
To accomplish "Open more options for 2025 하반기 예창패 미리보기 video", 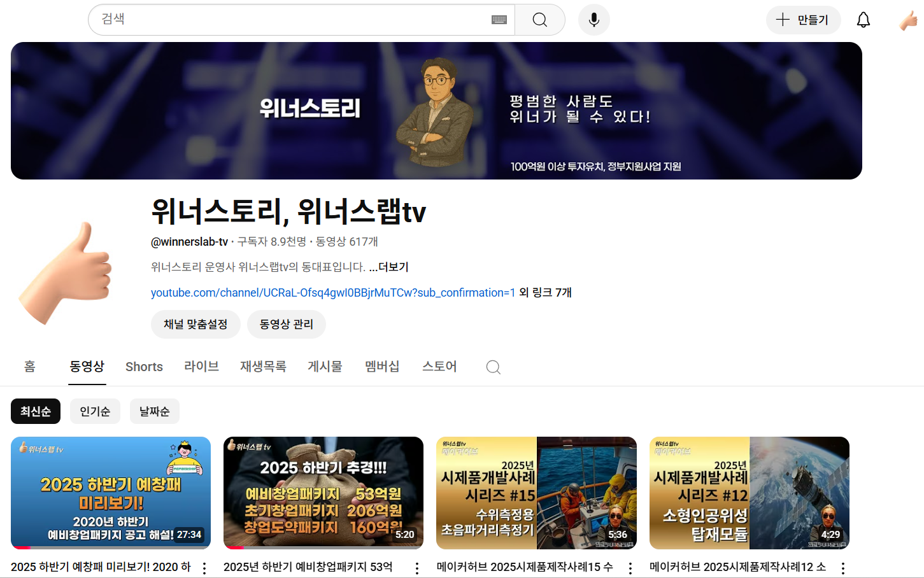I will pos(204,568).
